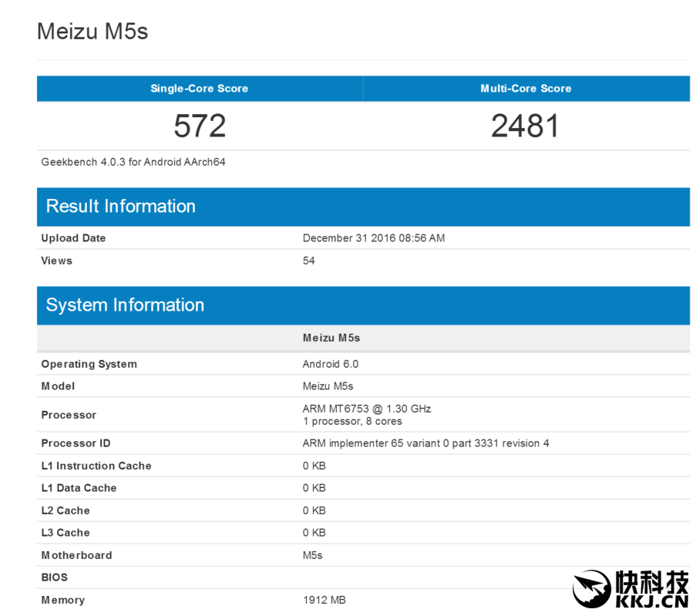Click the Motherboard label

[76, 556]
